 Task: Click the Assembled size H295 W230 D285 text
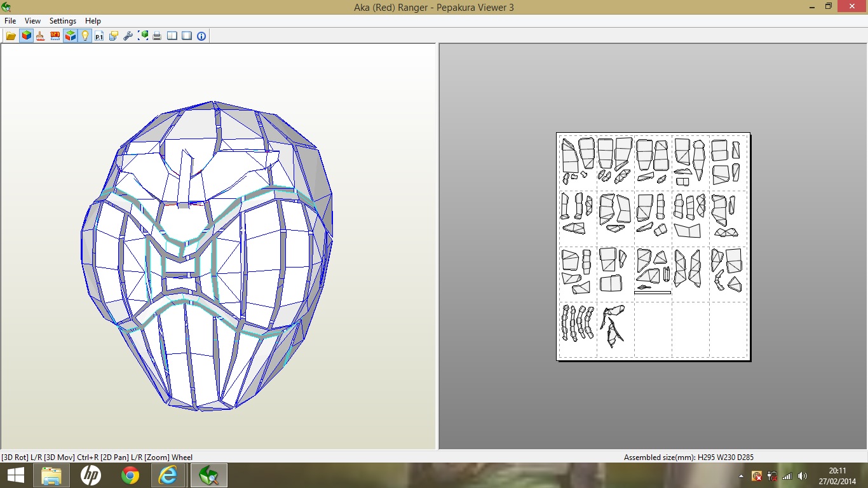click(x=689, y=457)
